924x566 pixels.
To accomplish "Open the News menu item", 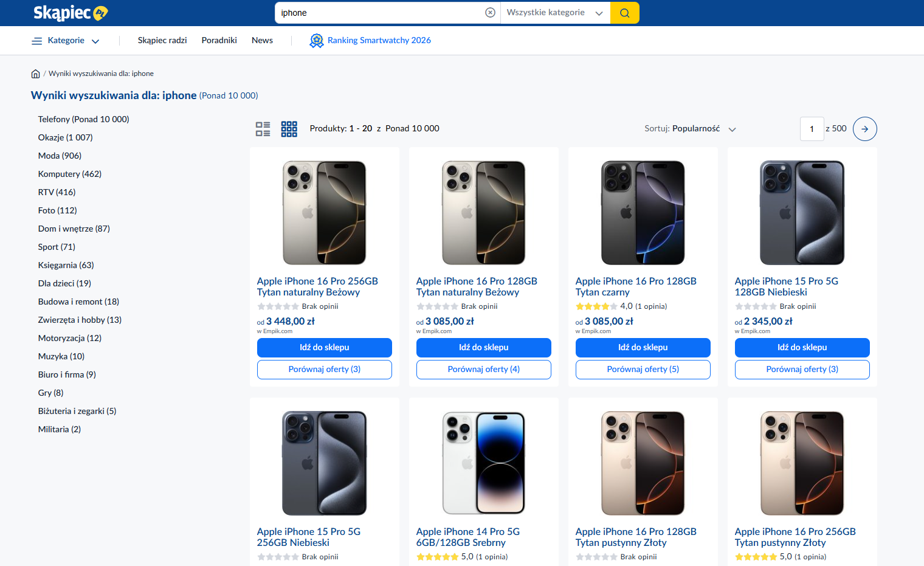I will pyautogui.click(x=262, y=40).
